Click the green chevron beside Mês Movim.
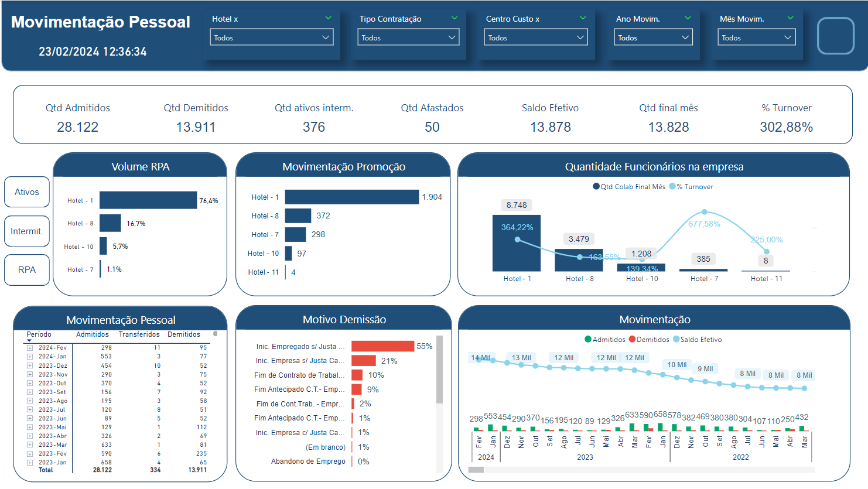 point(790,18)
